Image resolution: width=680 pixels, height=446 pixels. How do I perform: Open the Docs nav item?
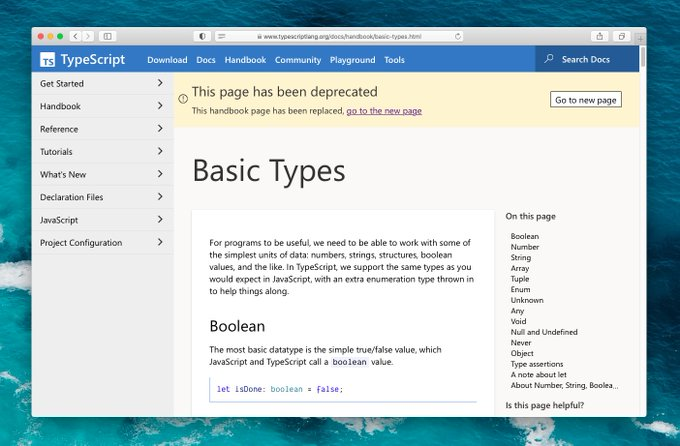click(x=206, y=60)
